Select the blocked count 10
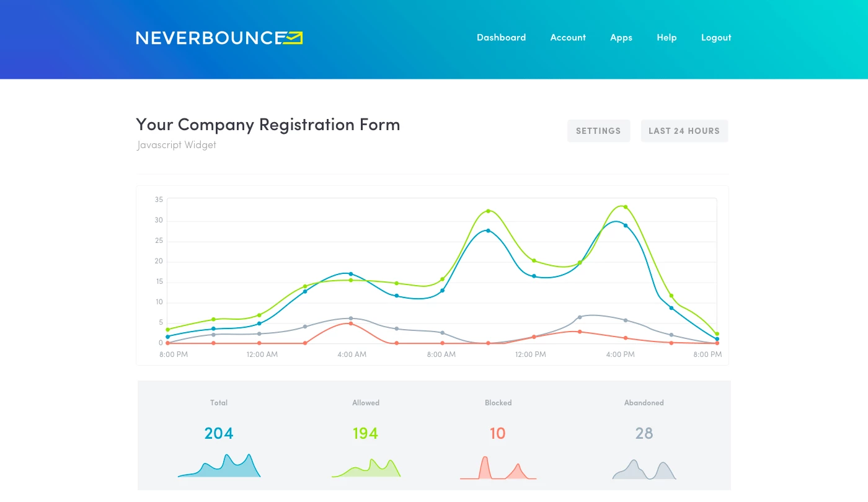 (x=498, y=433)
